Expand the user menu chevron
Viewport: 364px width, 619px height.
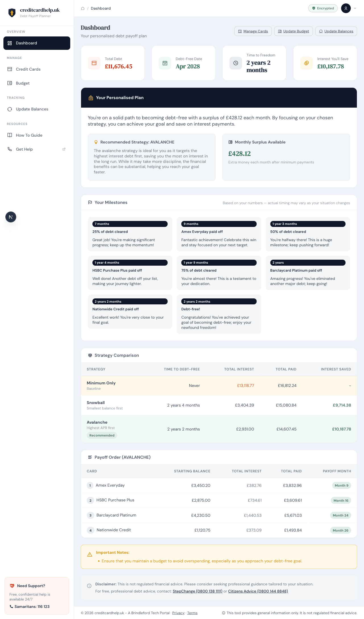(x=355, y=8)
